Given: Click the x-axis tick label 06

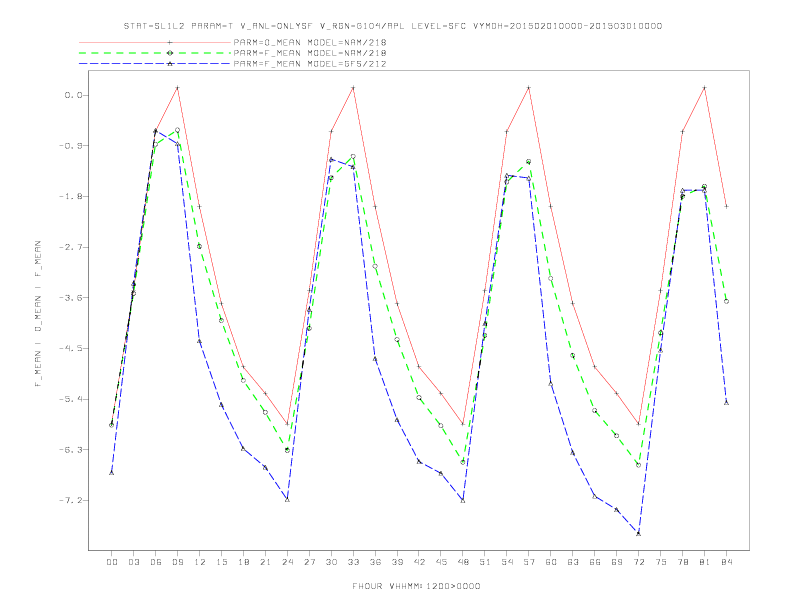Looking at the screenshot, I should pyautogui.click(x=156, y=562).
